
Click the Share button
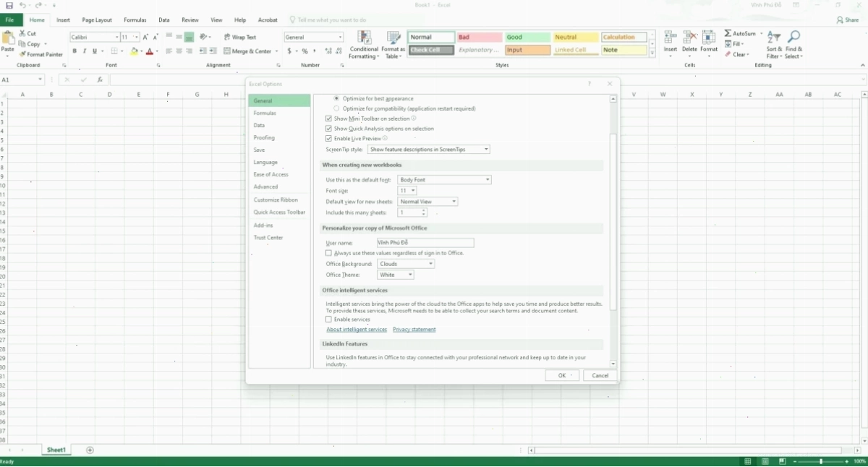click(x=848, y=20)
